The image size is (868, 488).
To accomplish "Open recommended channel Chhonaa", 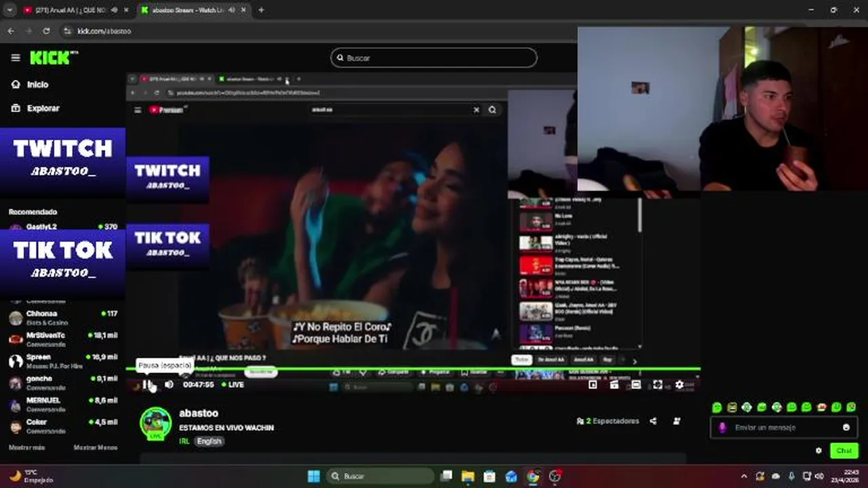I will coord(62,318).
